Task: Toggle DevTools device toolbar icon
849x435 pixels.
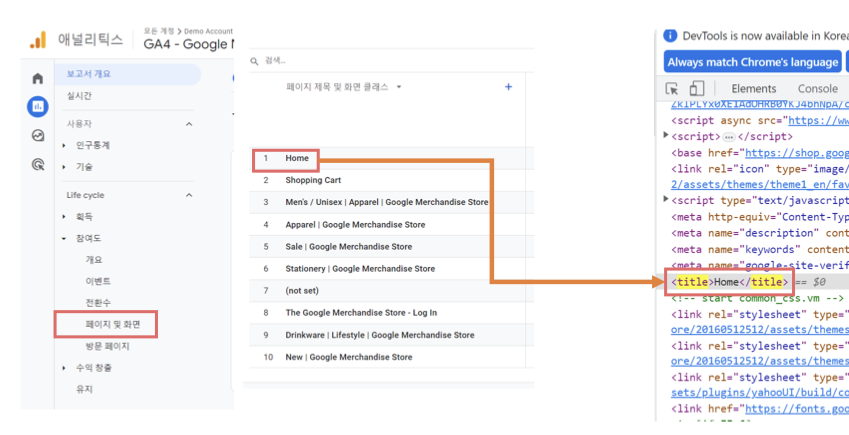Action: pyautogui.click(x=696, y=89)
